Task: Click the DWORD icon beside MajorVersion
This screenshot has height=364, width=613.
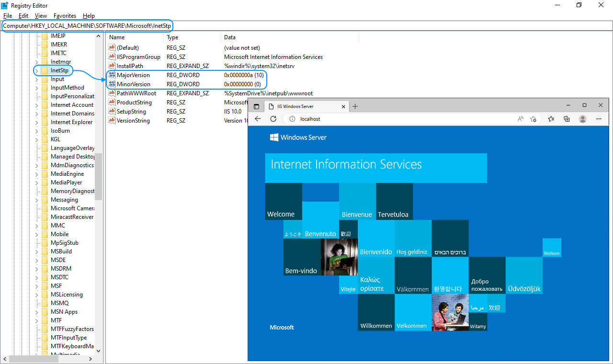Action: click(x=112, y=75)
